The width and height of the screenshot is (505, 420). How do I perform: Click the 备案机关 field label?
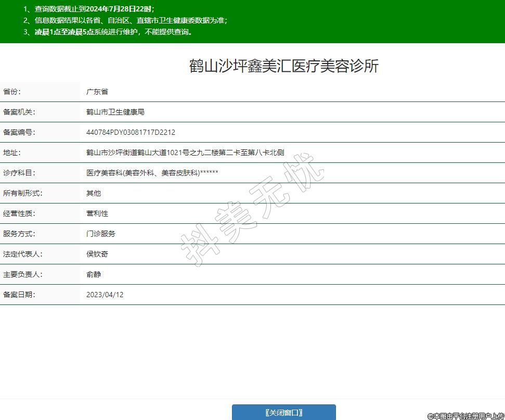(19, 112)
